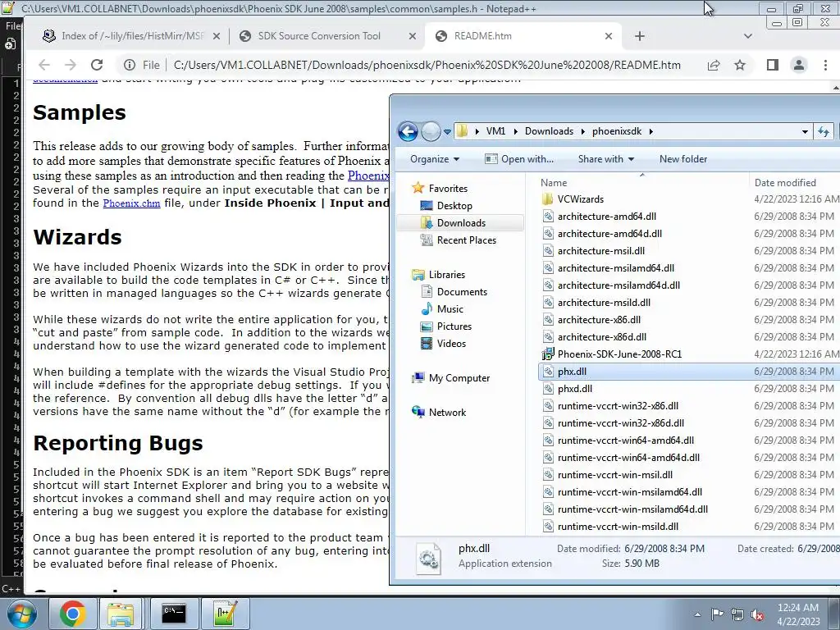Click the taskbar clock 12:24 AM
The width and height of the screenshot is (840, 630).
797,608
